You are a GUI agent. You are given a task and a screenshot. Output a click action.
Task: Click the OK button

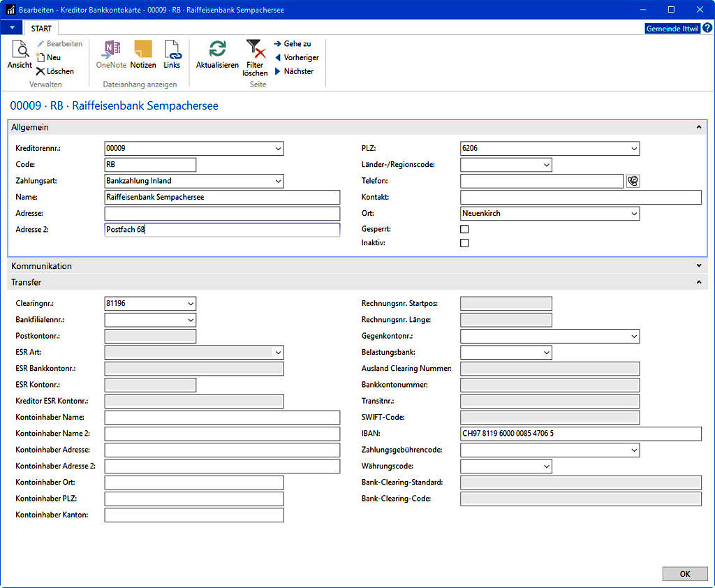click(685, 574)
